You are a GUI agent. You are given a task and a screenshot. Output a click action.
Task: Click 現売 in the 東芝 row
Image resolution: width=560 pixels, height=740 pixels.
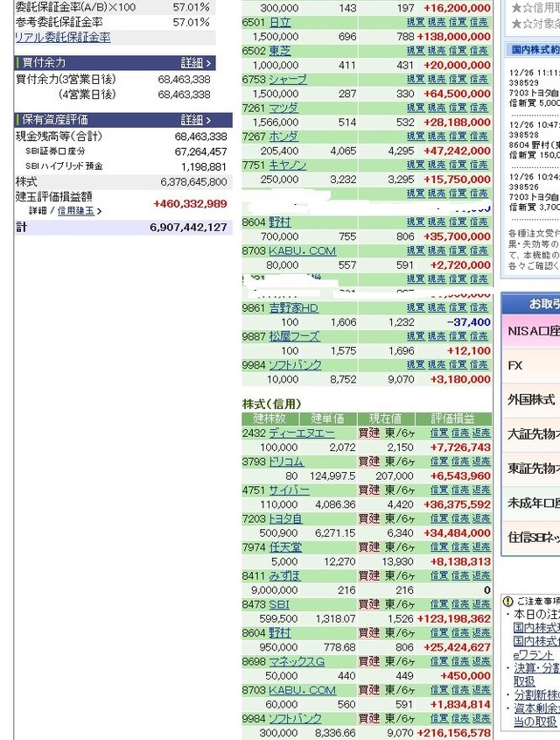437,51
